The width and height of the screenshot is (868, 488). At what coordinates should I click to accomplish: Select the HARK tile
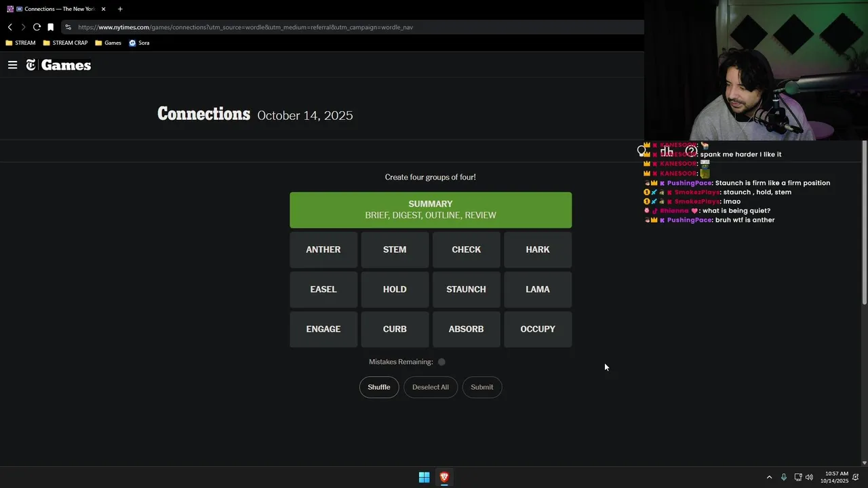[538, 249]
